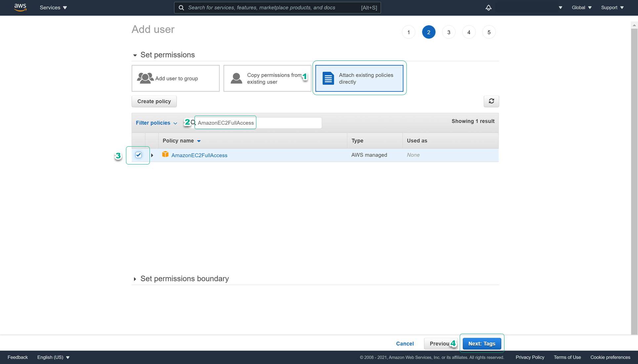Open the AmazonEC2FullAccess policy link

click(x=199, y=155)
